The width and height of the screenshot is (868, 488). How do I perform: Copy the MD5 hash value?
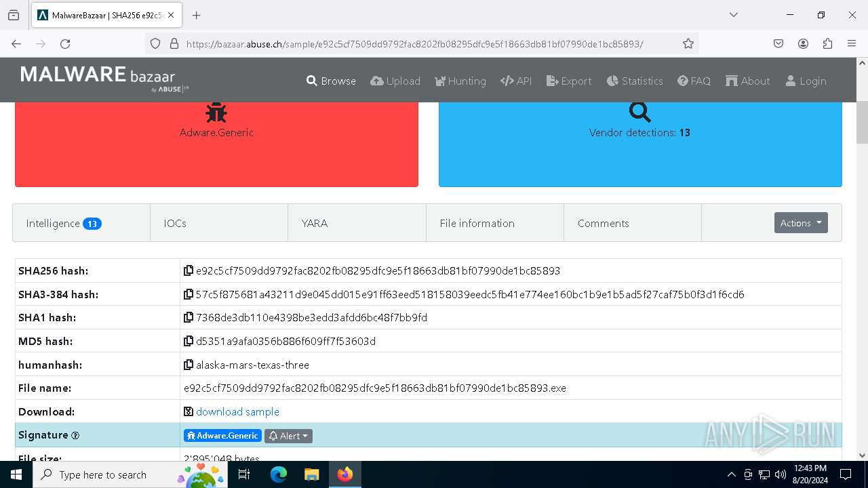click(189, 341)
